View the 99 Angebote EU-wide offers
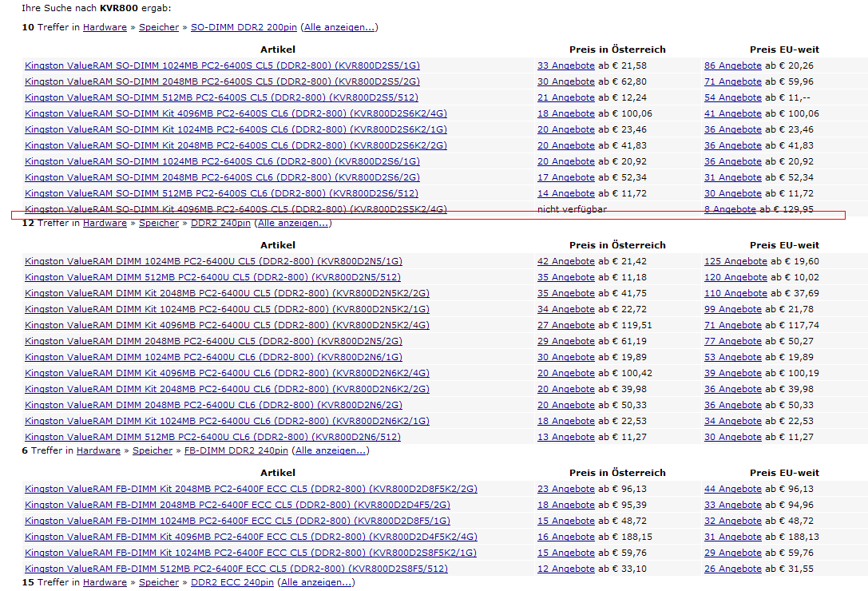 (x=733, y=310)
